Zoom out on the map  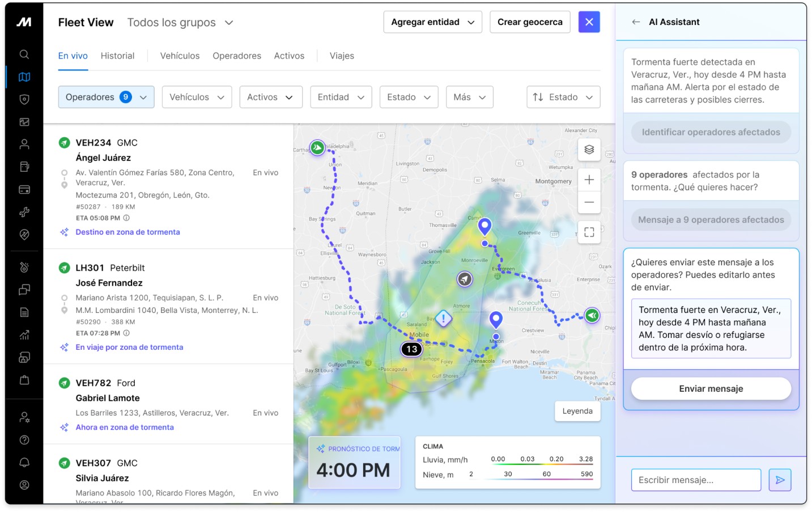click(x=589, y=202)
